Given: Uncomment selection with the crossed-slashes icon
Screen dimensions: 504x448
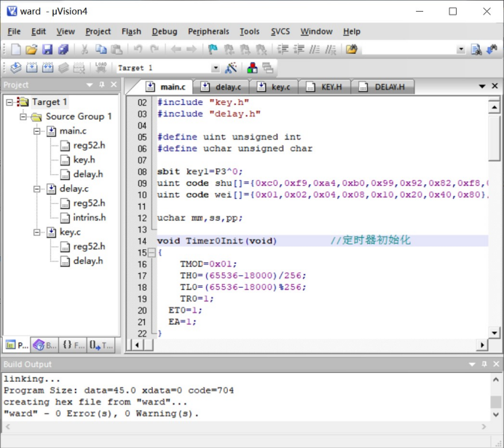Looking at the screenshot, I should click(331, 50).
